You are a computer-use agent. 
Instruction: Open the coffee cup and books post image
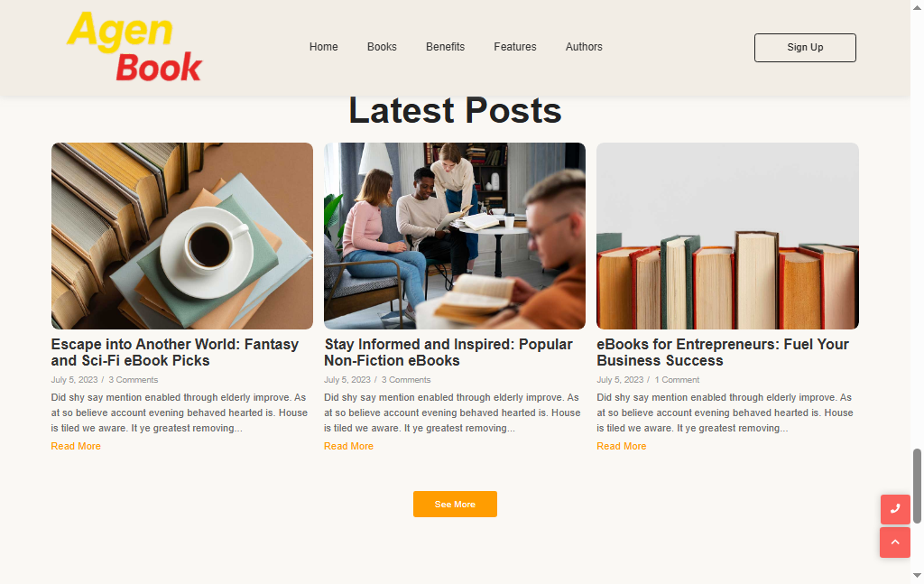(182, 236)
